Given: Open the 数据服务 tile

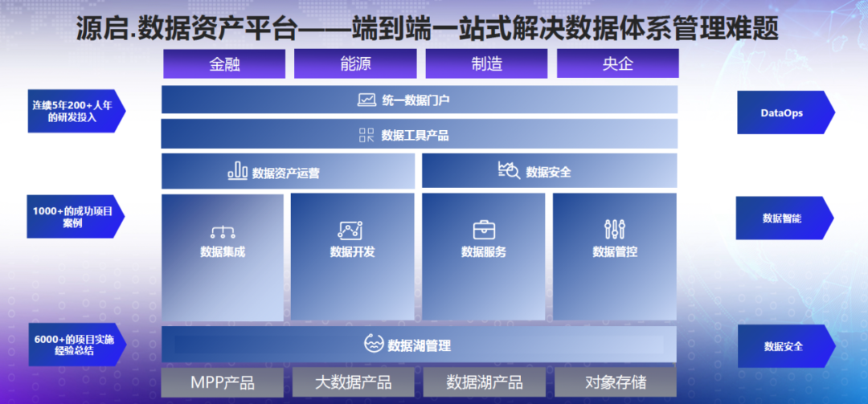Looking at the screenshot, I should coord(483,257).
